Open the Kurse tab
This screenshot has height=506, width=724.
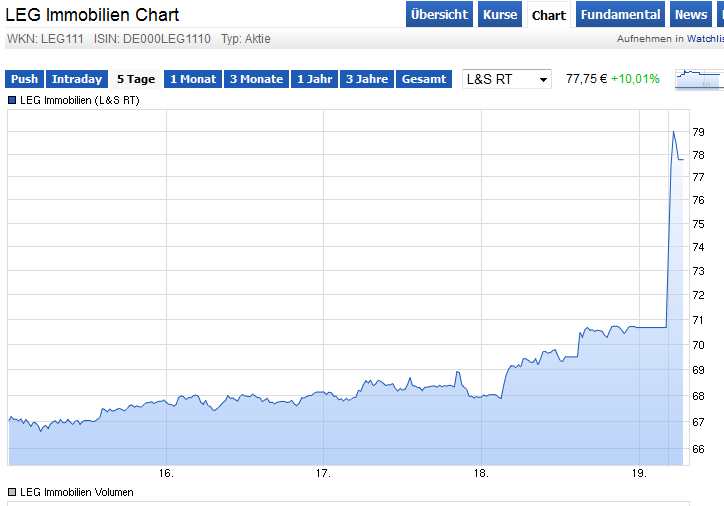click(x=500, y=15)
